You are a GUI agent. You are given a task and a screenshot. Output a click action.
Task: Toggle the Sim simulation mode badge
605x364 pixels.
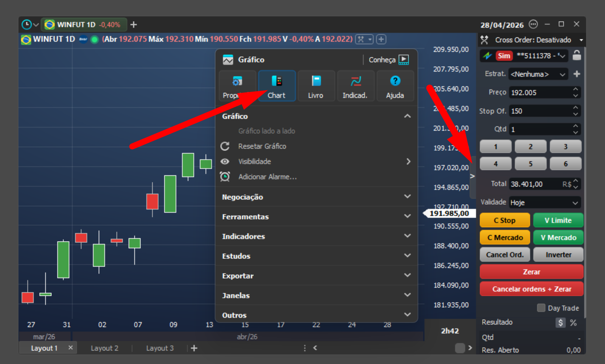coord(504,56)
